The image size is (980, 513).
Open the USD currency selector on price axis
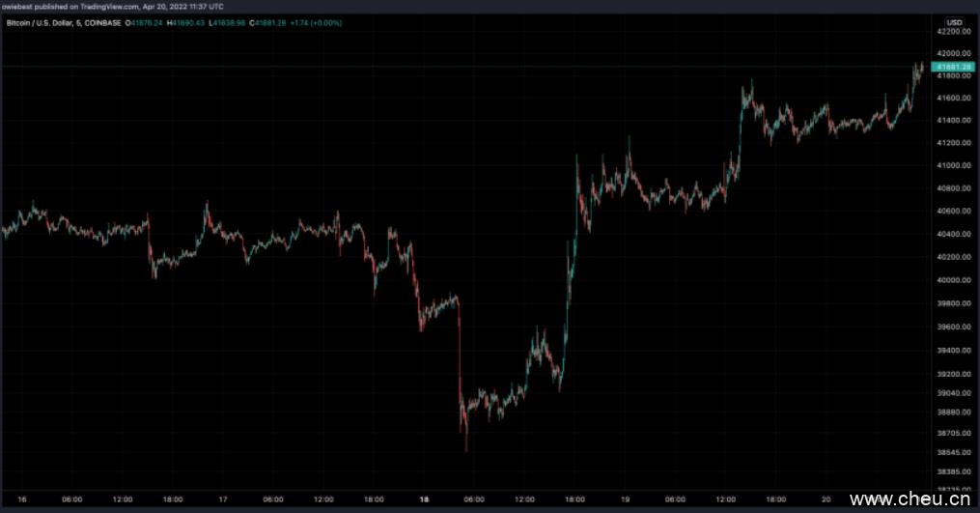pyautogui.click(x=953, y=22)
